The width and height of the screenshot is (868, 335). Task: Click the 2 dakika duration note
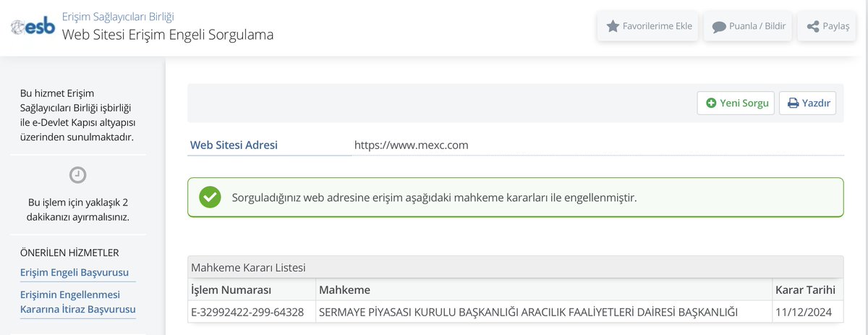78,209
